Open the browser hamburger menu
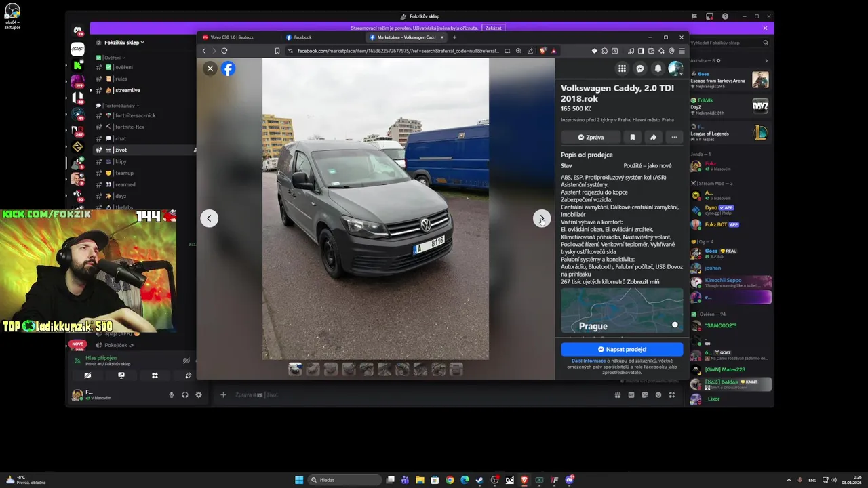This screenshot has width=868, height=488. 682,51
